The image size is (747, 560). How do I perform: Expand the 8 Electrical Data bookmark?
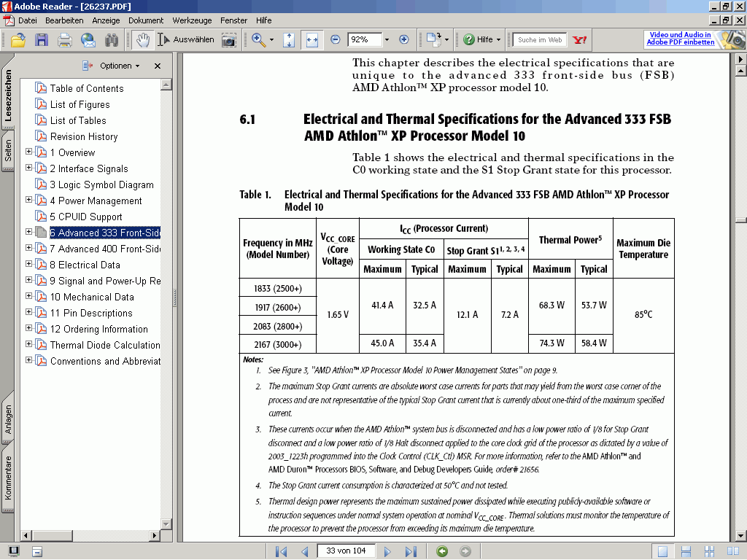click(28, 264)
